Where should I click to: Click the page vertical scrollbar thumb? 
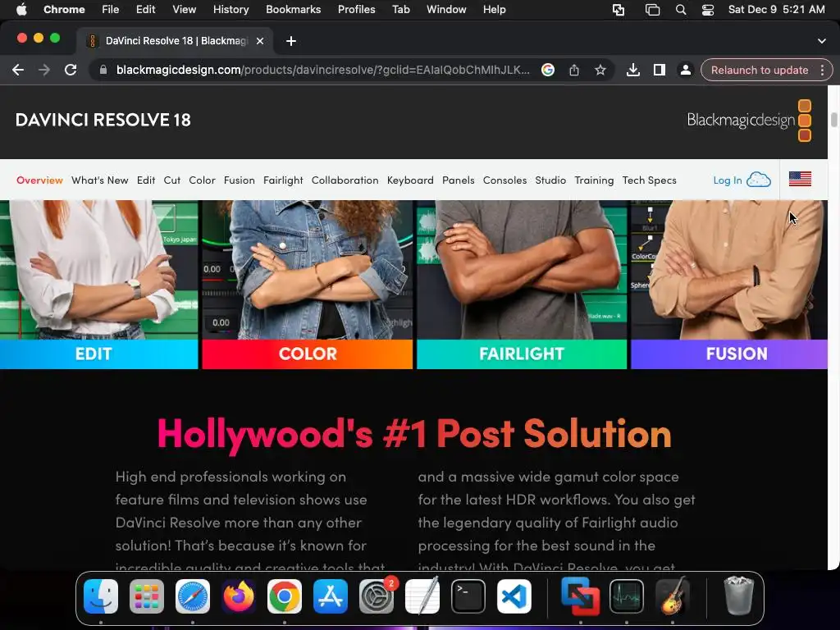[833, 120]
